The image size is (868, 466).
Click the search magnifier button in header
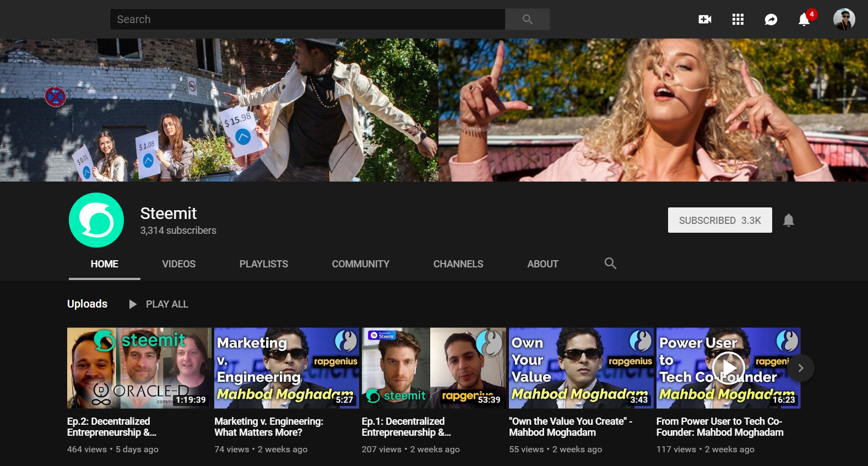[527, 19]
